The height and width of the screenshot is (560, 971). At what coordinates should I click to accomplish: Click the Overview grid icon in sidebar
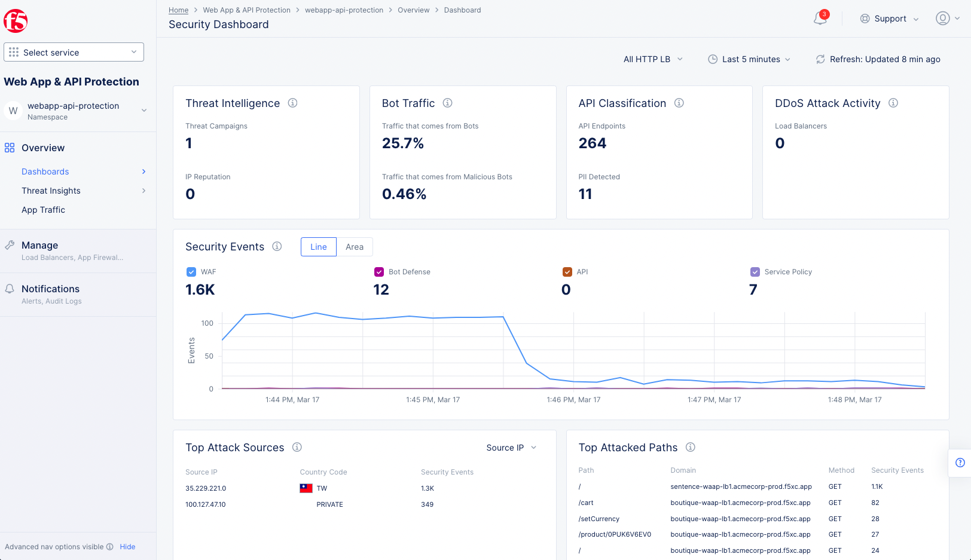tap(10, 148)
